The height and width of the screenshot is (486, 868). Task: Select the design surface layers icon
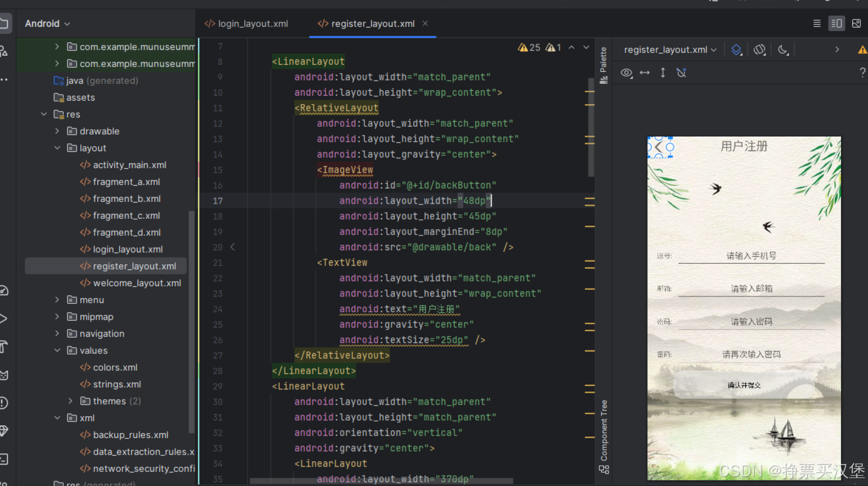pos(737,49)
